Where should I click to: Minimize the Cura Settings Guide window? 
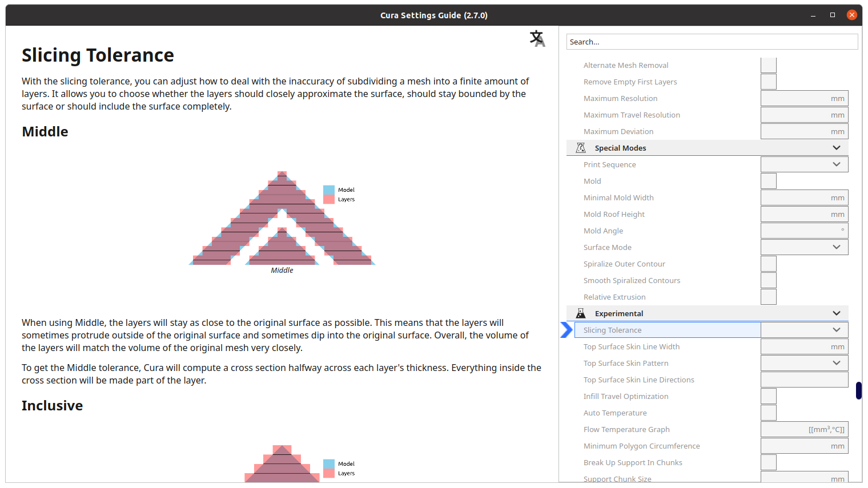(x=813, y=15)
